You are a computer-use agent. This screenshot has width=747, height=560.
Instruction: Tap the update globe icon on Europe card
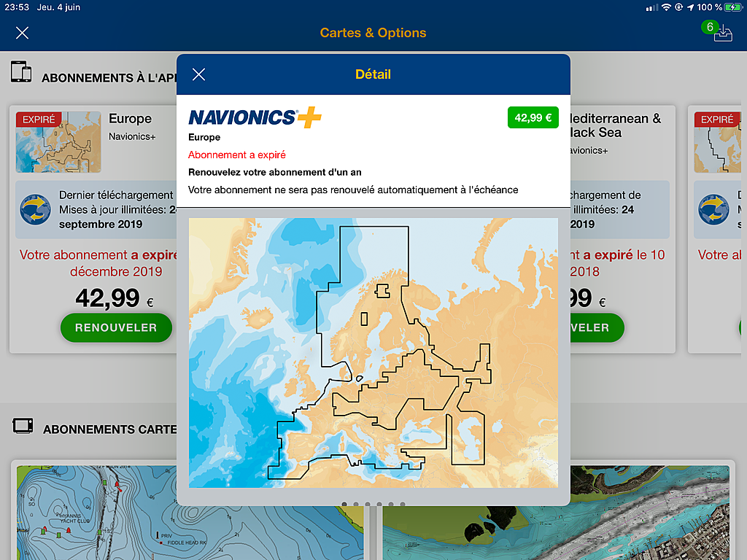point(35,209)
